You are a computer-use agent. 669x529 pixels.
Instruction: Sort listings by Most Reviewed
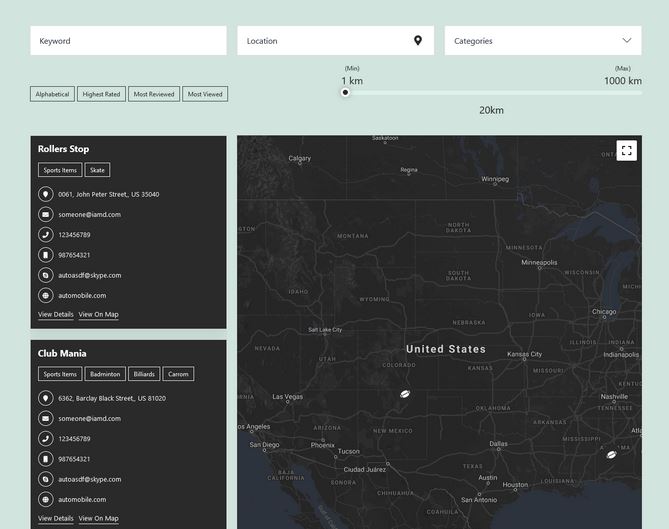(154, 94)
